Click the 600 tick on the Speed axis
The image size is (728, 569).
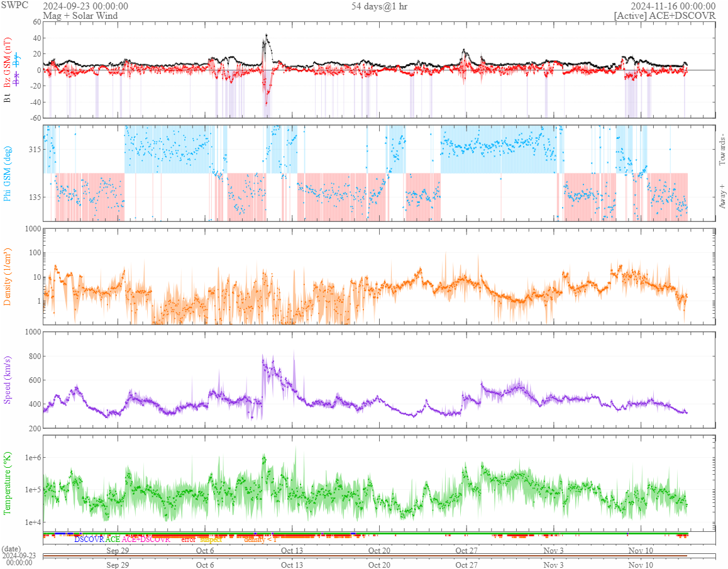click(35, 380)
